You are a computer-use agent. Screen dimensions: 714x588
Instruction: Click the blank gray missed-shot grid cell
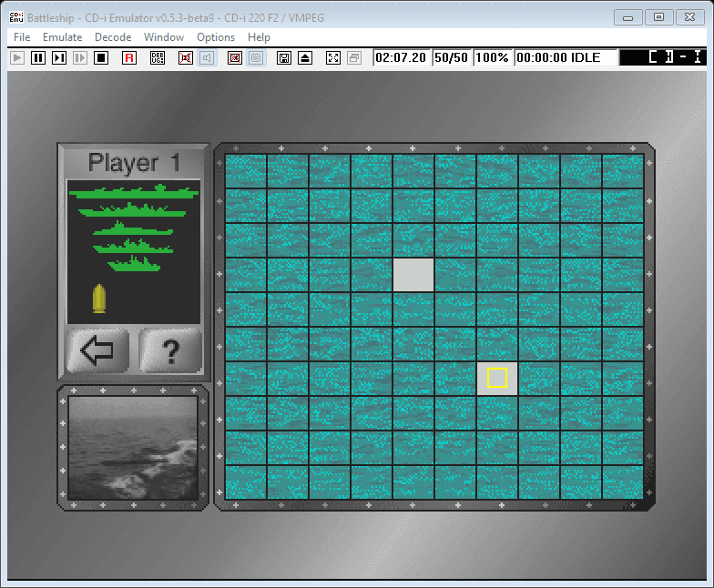413,275
